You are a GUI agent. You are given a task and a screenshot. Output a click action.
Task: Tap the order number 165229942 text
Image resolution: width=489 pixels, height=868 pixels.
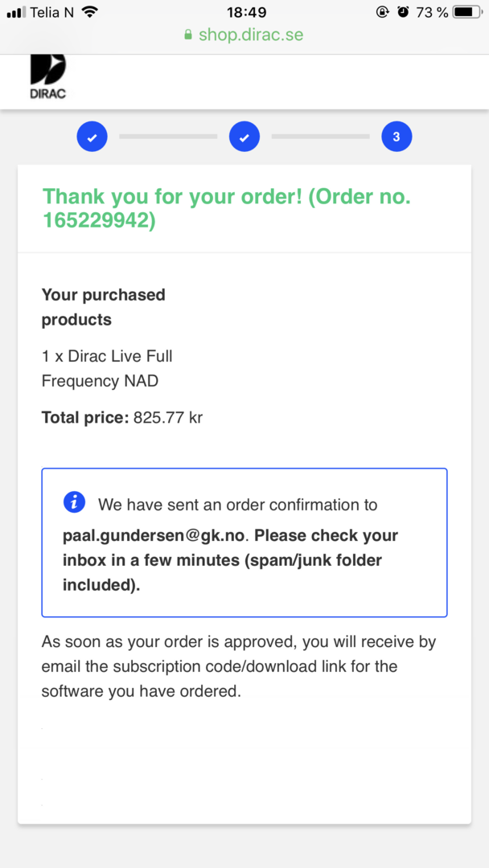pyautogui.click(x=98, y=220)
